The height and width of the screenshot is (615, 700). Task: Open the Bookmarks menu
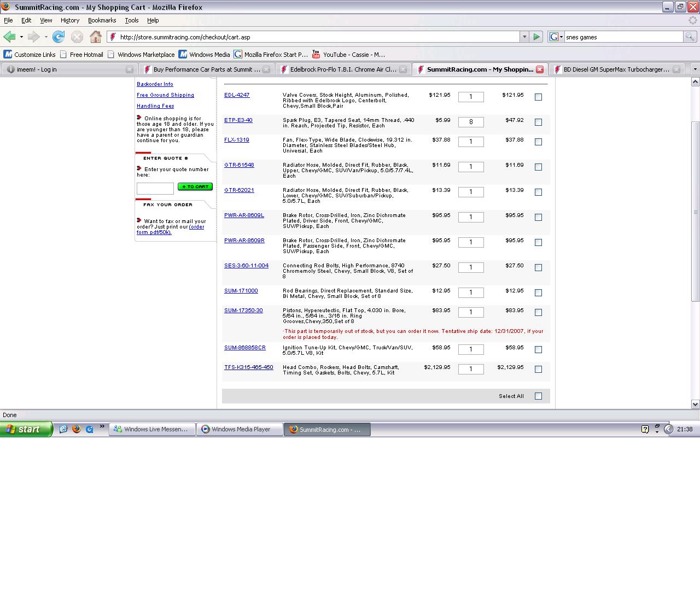click(x=102, y=20)
